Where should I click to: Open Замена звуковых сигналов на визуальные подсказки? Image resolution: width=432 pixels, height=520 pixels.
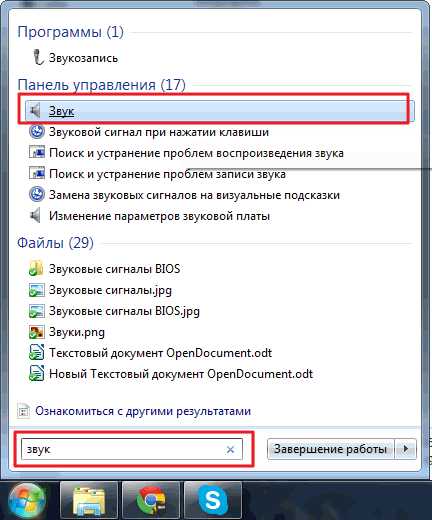(194, 195)
